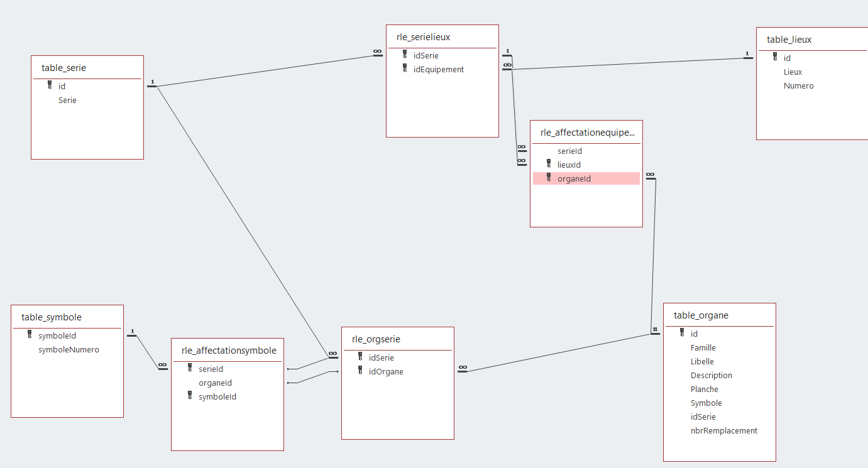Select the rle_serielieux table header
Screen dimensions: 868x468
click(442, 37)
